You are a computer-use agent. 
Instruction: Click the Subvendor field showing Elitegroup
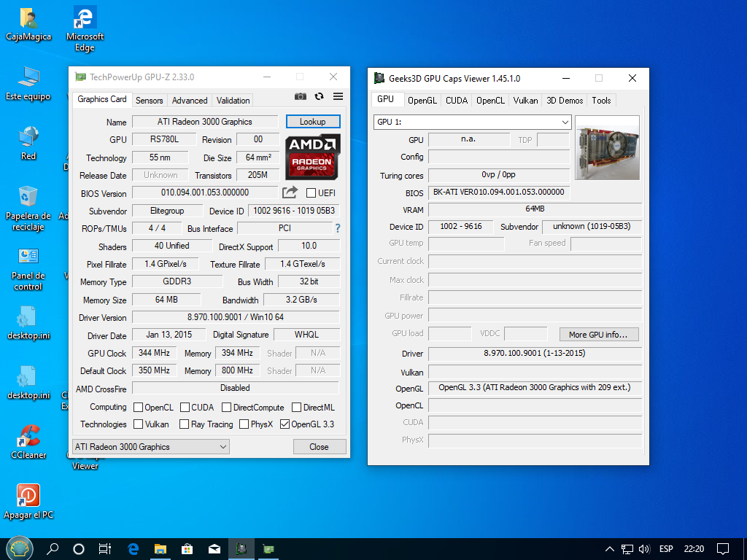[167, 211]
